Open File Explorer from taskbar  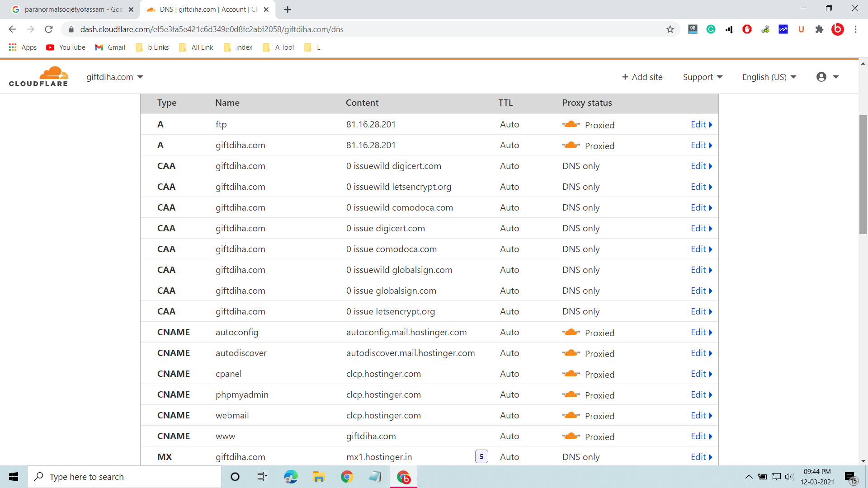pos(319,477)
